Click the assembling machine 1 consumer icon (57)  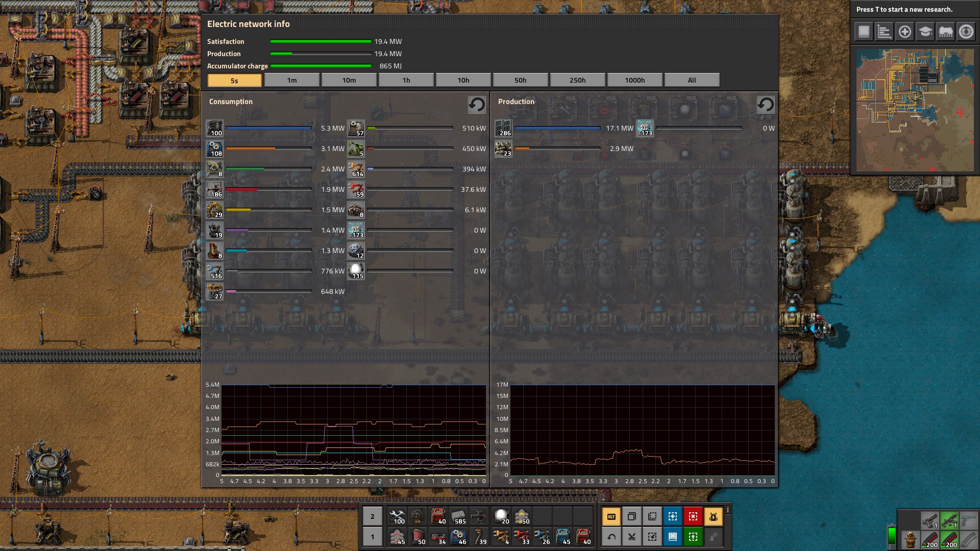pos(356,128)
